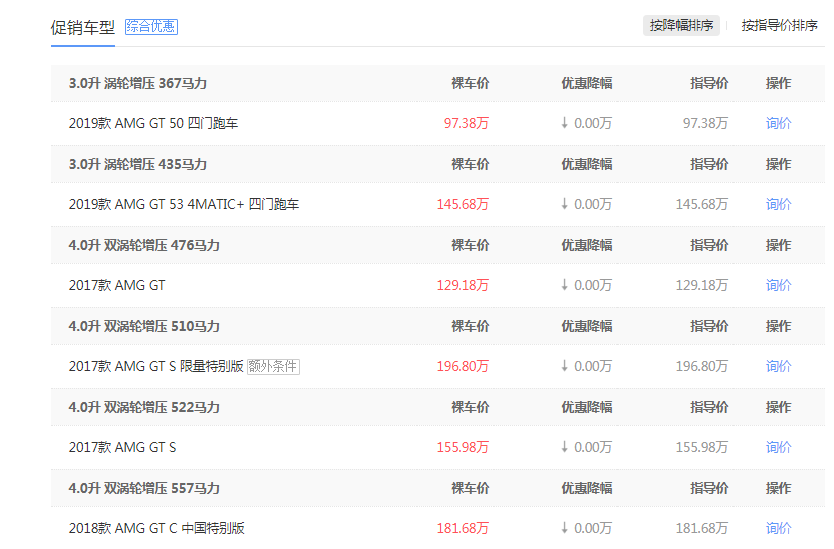Click 指导价 header in 476马力 row
Screen dimensions: 834x549
coord(710,245)
